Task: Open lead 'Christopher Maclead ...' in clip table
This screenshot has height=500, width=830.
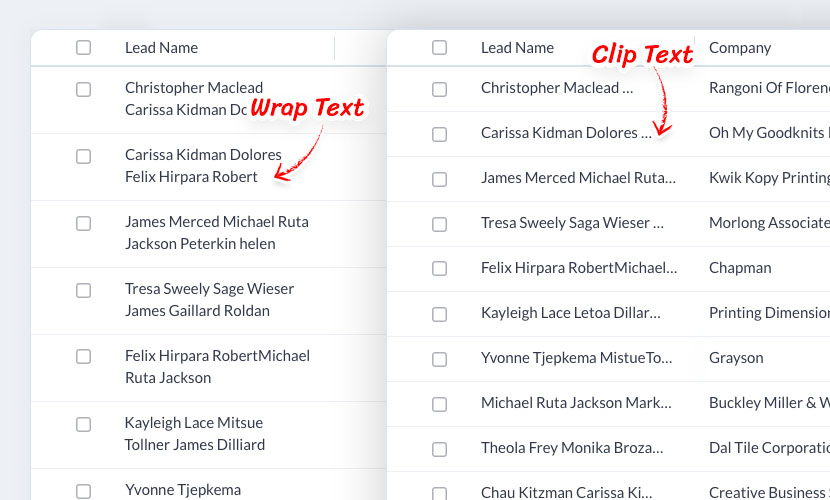Action: (x=557, y=88)
